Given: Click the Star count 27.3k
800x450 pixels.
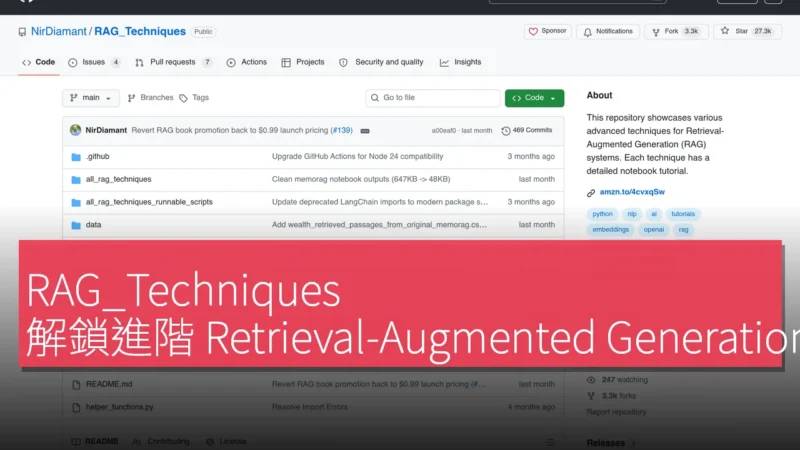Looking at the screenshot, I should pos(763,32).
